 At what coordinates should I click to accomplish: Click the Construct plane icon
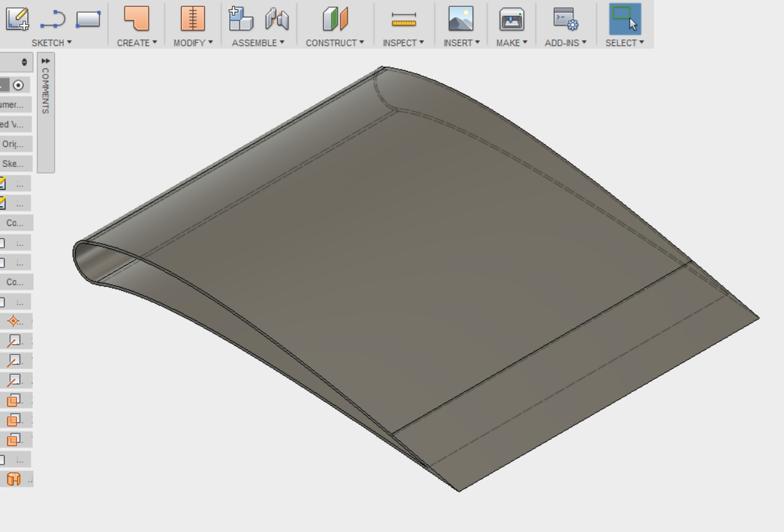pyautogui.click(x=335, y=19)
